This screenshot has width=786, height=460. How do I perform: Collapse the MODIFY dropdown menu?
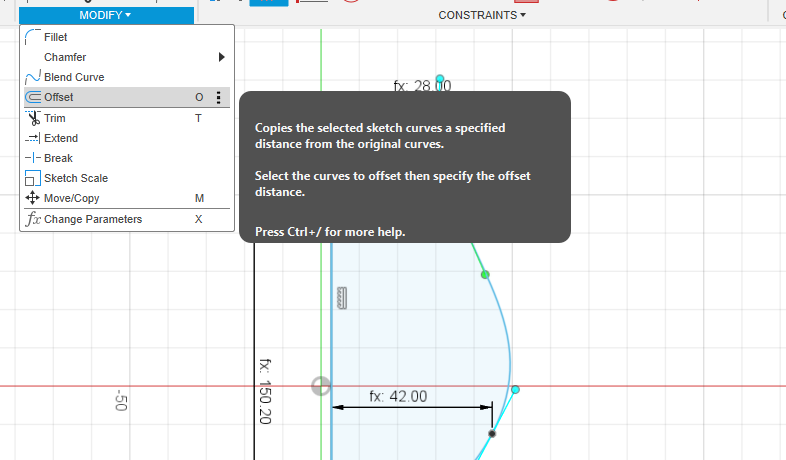click(106, 15)
